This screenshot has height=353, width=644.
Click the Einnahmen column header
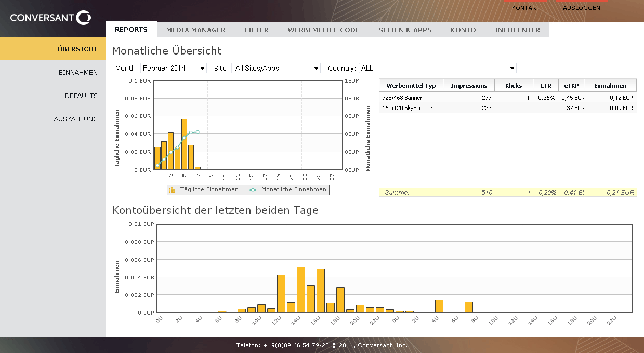[610, 86]
